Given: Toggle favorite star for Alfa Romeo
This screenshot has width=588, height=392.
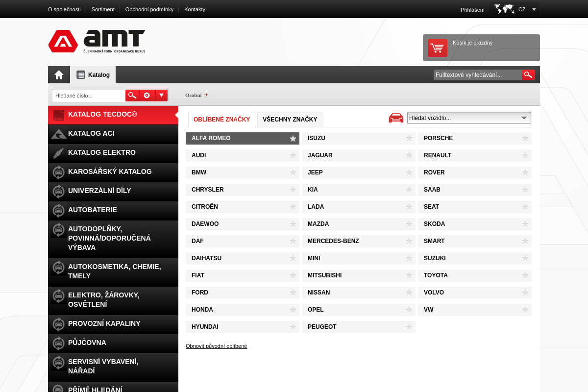Looking at the screenshot, I should point(293,139).
